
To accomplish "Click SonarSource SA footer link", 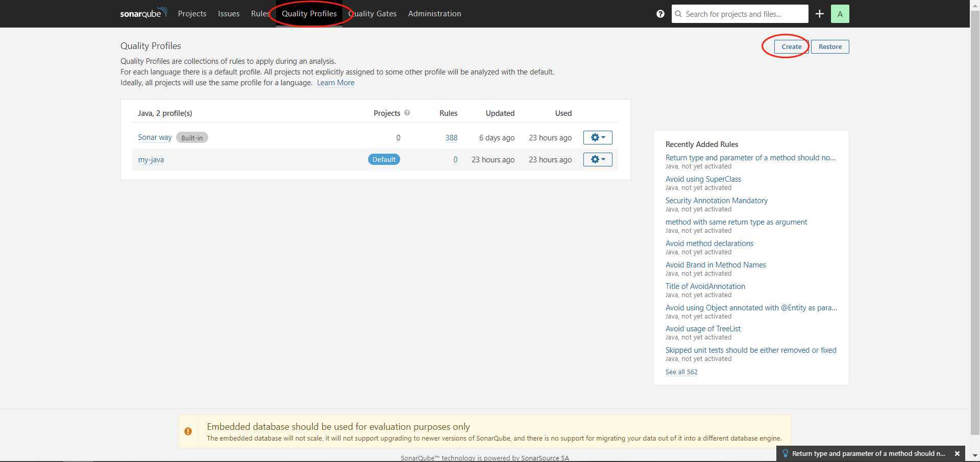I will (x=545, y=458).
